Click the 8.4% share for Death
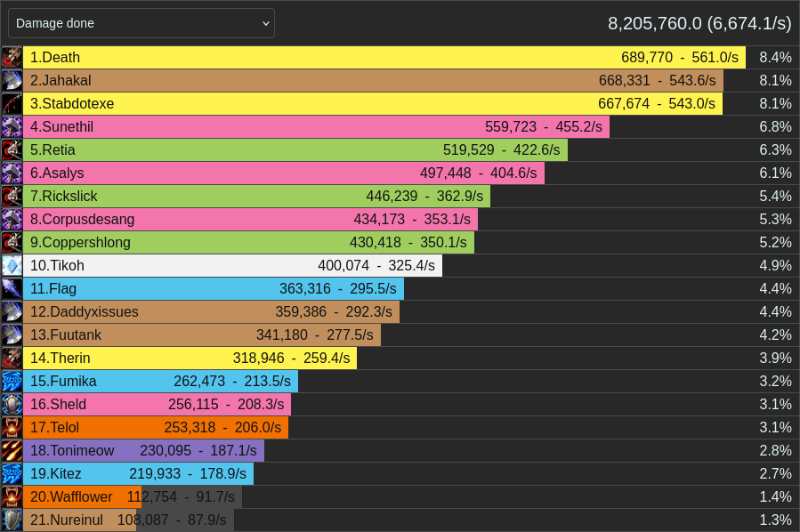 point(775,58)
